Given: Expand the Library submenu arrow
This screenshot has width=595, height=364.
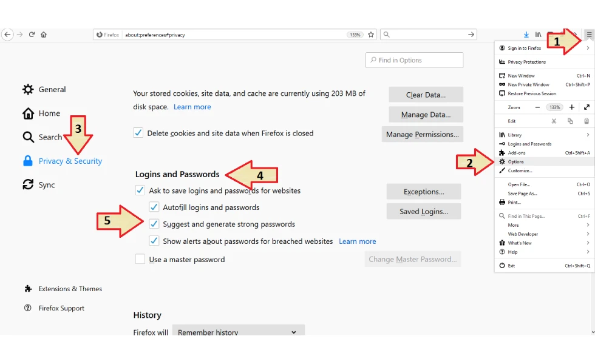Looking at the screenshot, I should click(588, 135).
